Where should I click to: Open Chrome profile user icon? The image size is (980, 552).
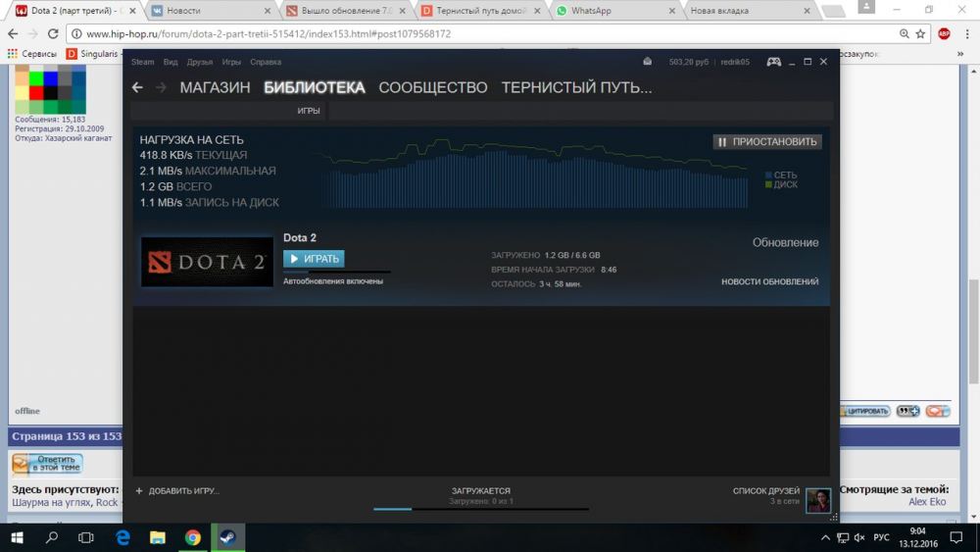(866, 7)
